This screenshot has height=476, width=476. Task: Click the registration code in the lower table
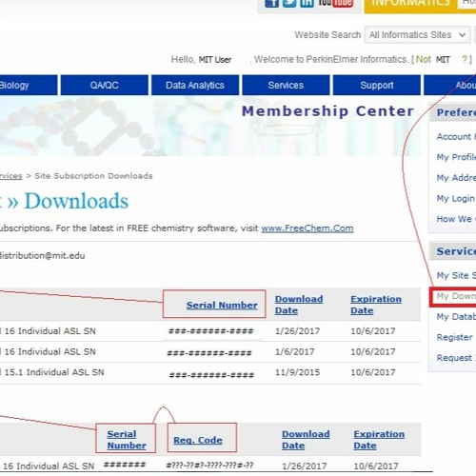tap(209, 466)
